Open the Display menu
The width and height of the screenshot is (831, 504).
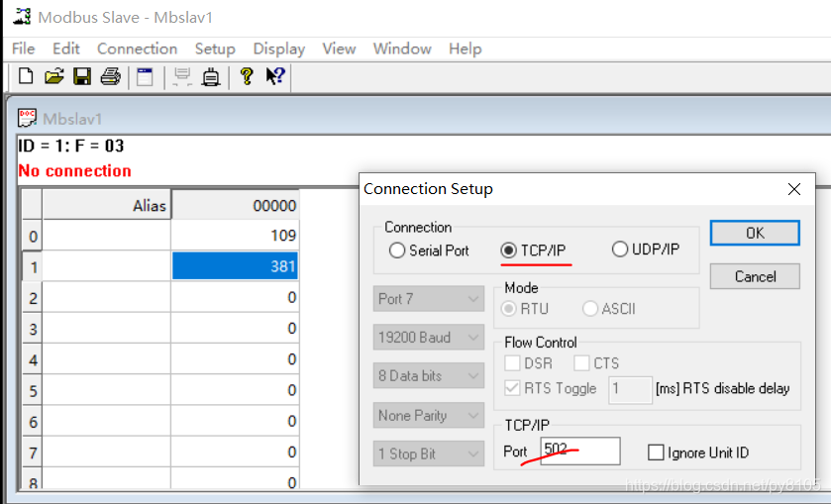tap(278, 49)
